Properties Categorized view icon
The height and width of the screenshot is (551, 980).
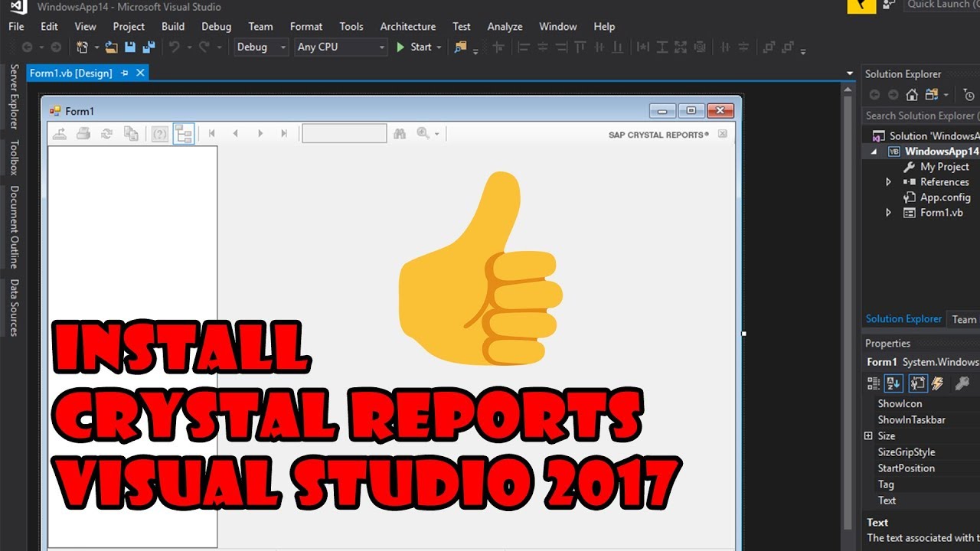(x=874, y=383)
